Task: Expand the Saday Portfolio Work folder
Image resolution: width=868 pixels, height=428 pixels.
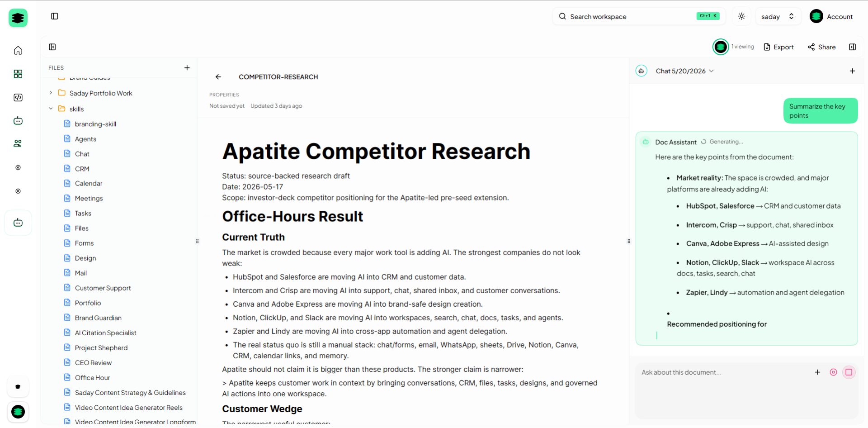Action: (x=51, y=93)
